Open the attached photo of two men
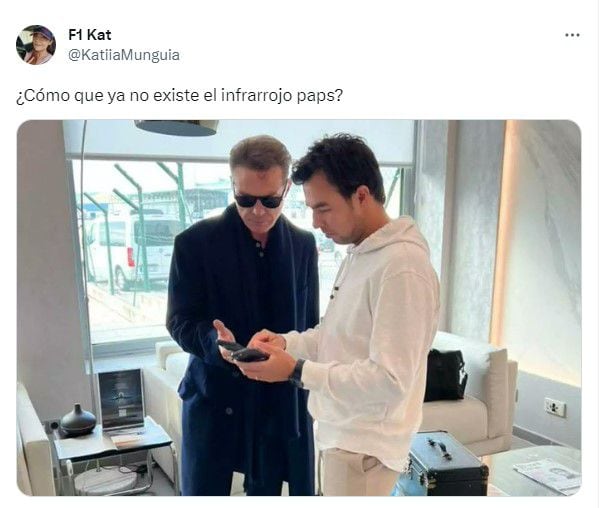Screen dimensions: 603x508 (299, 308)
